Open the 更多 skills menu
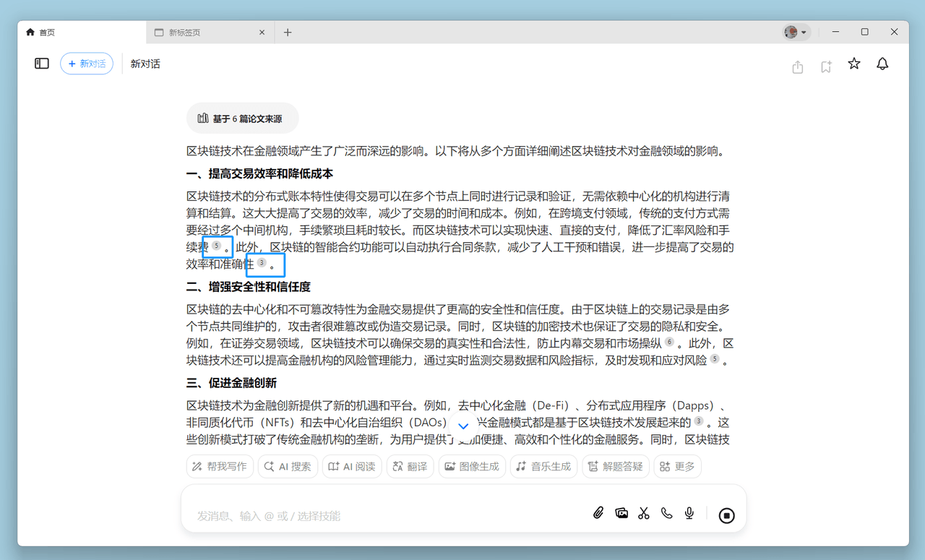Screen dimensions: 925x560 coord(677,467)
